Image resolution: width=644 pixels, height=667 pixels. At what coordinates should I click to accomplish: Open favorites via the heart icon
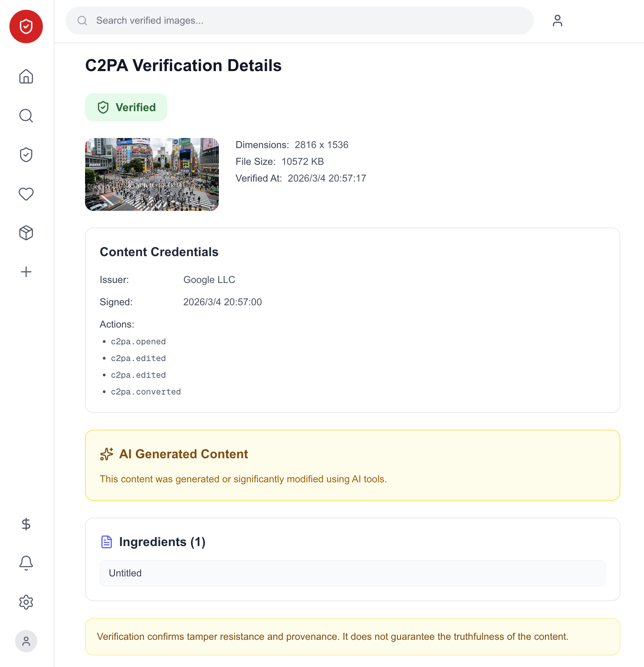[x=26, y=194]
